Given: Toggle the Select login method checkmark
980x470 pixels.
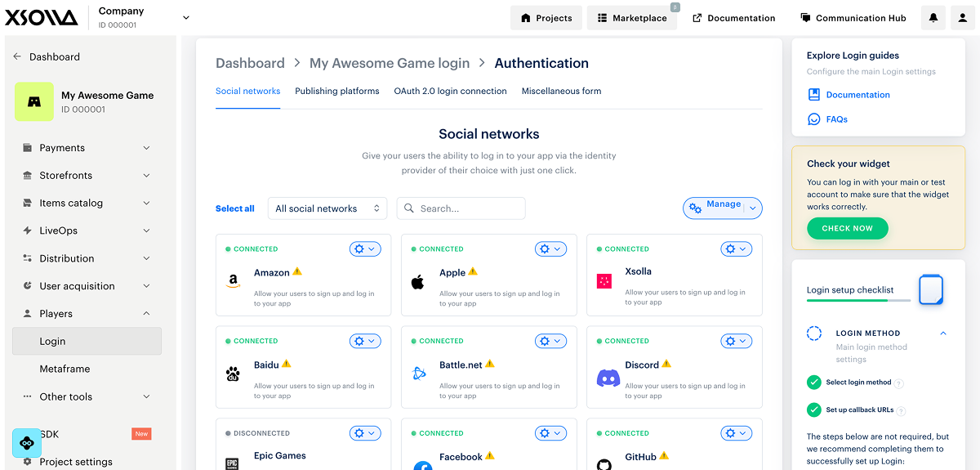Looking at the screenshot, I should [x=813, y=383].
